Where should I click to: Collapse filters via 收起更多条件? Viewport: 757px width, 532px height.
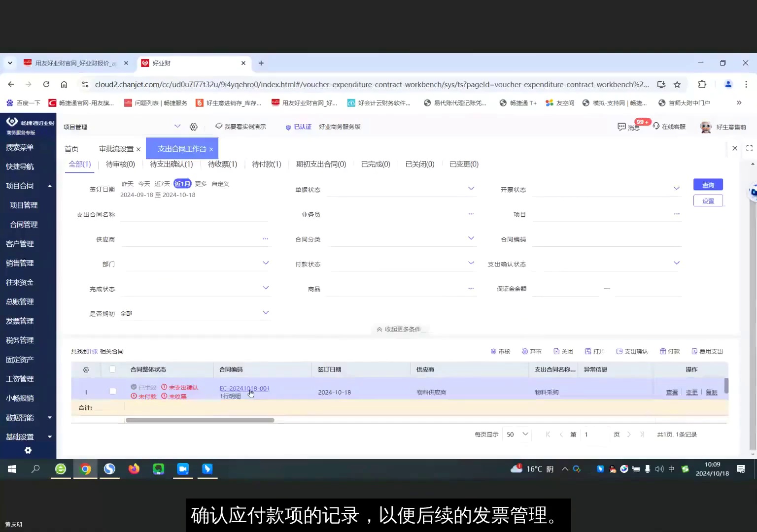pyautogui.click(x=398, y=329)
